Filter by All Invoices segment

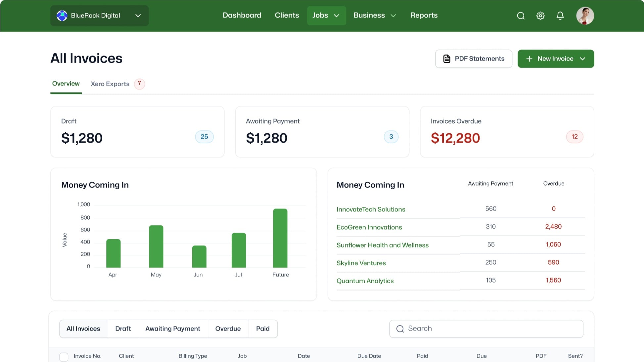point(83,329)
